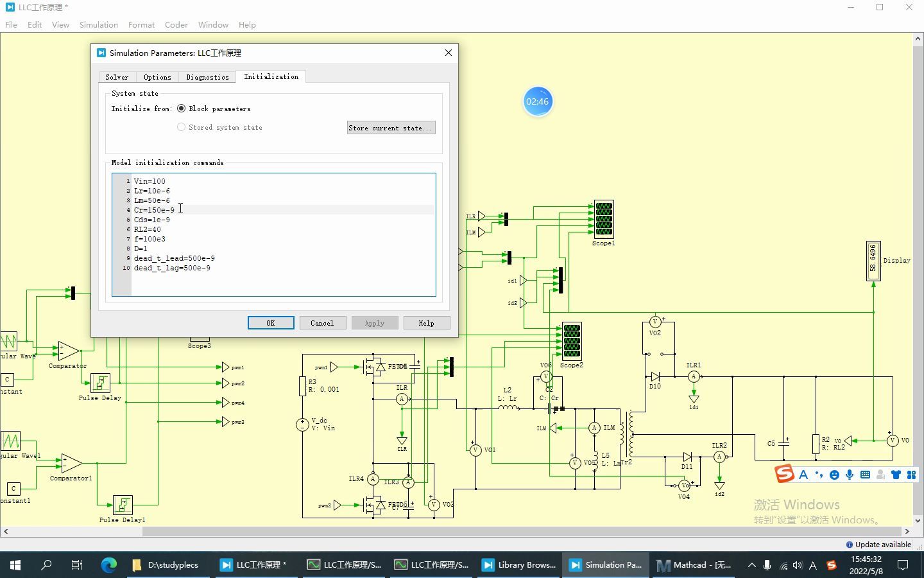The width and height of the screenshot is (924, 578).
Task: Open taskbar search
Action: (x=46, y=565)
